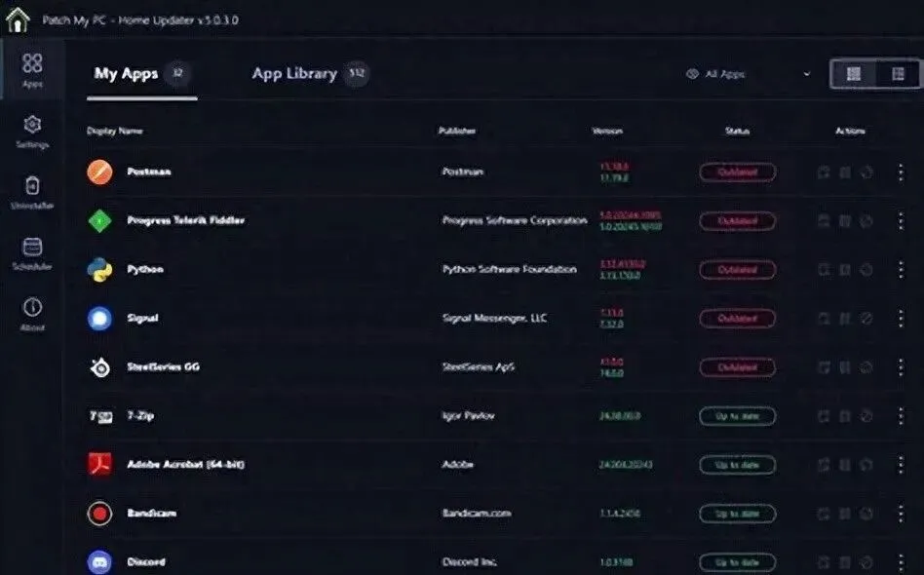Screen dimensions: 924x575
Task: Click the leftmost action icon in Python row
Action: 824,270
